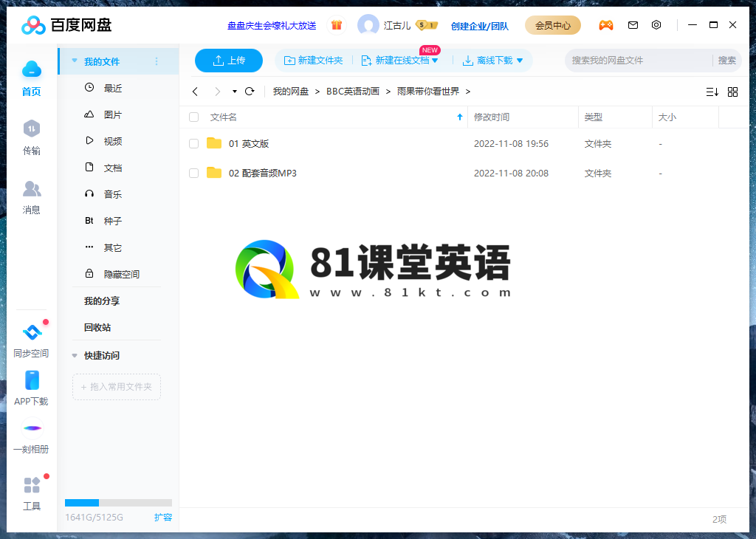Click the ascending sort arrow in 文件名 column
This screenshot has height=539, width=756.
(460, 117)
